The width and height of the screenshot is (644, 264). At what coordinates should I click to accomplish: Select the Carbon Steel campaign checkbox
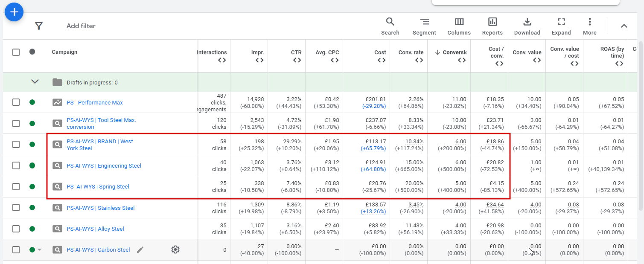tap(16, 250)
